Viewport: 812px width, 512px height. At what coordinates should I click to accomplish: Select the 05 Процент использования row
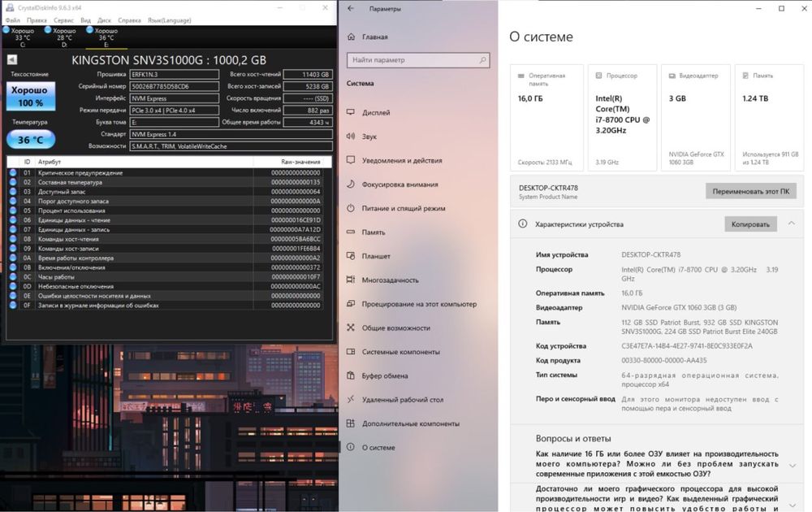pyautogui.click(x=166, y=211)
